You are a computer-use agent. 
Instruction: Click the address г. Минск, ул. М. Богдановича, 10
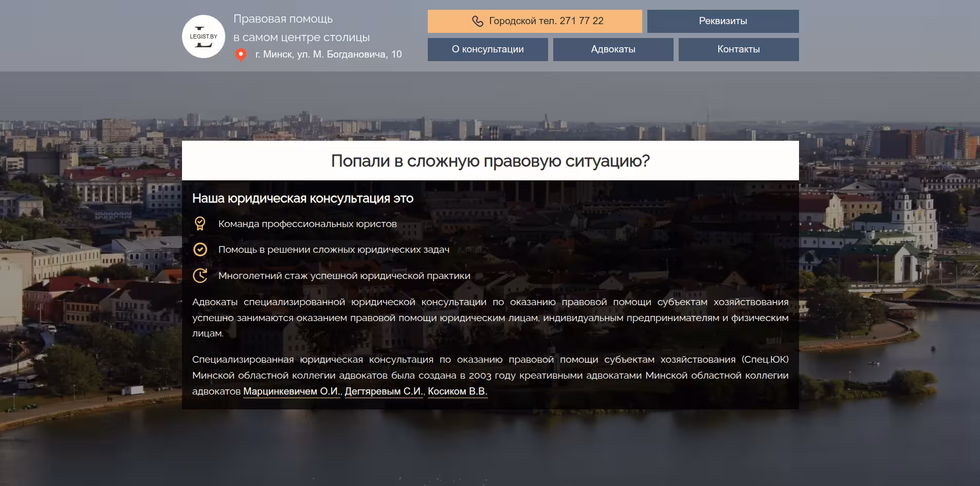(x=329, y=54)
